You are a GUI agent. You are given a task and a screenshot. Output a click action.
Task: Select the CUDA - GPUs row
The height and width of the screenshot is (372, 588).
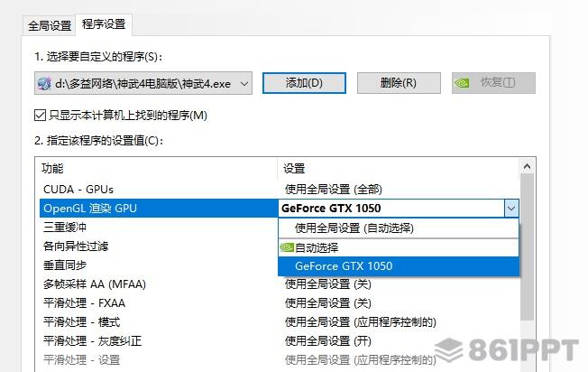pyautogui.click(x=280, y=190)
